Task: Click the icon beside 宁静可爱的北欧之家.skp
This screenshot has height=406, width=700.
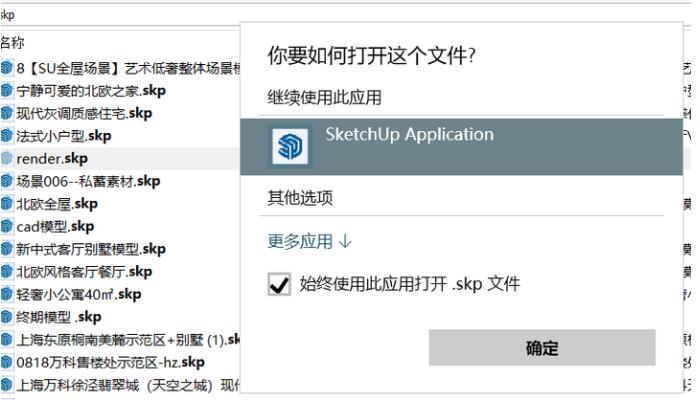Action: coord(7,91)
